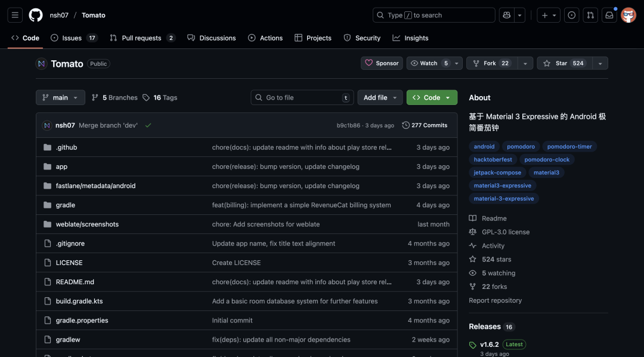The height and width of the screenshot is (357, 644).
Task: Open pull requests icon in header
Action: [590, 15]
